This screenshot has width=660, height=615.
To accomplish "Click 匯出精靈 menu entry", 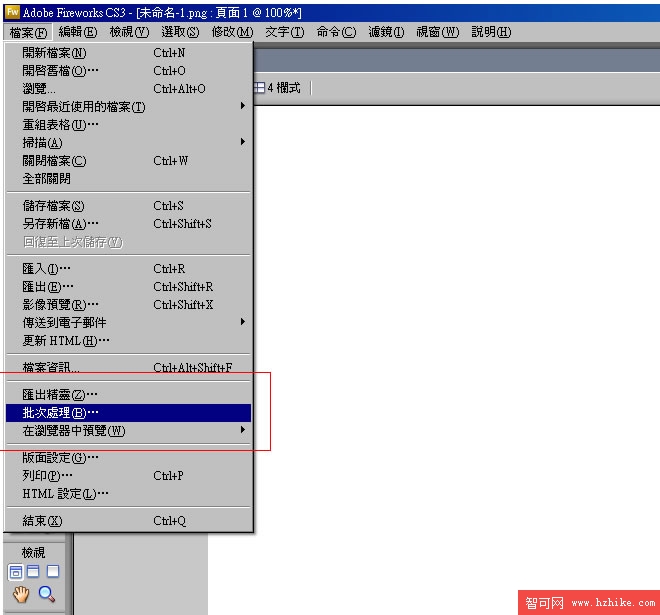I will tap(60, 395).
